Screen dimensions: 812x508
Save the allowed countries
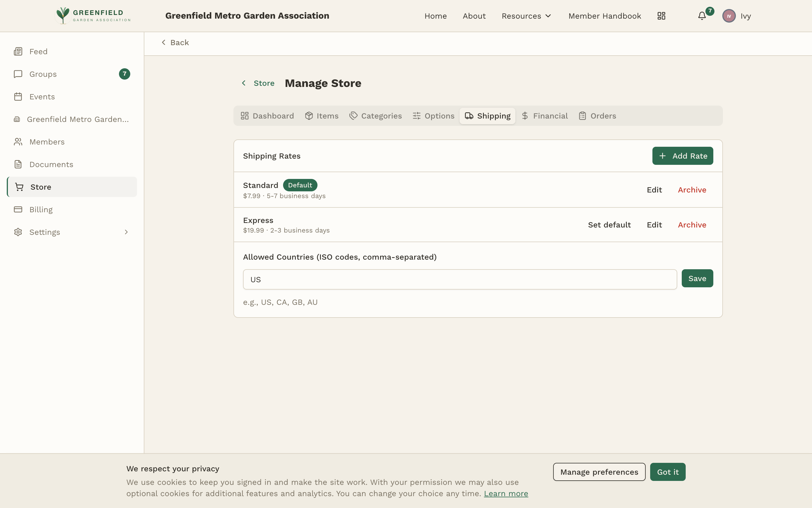pos(697,278)
